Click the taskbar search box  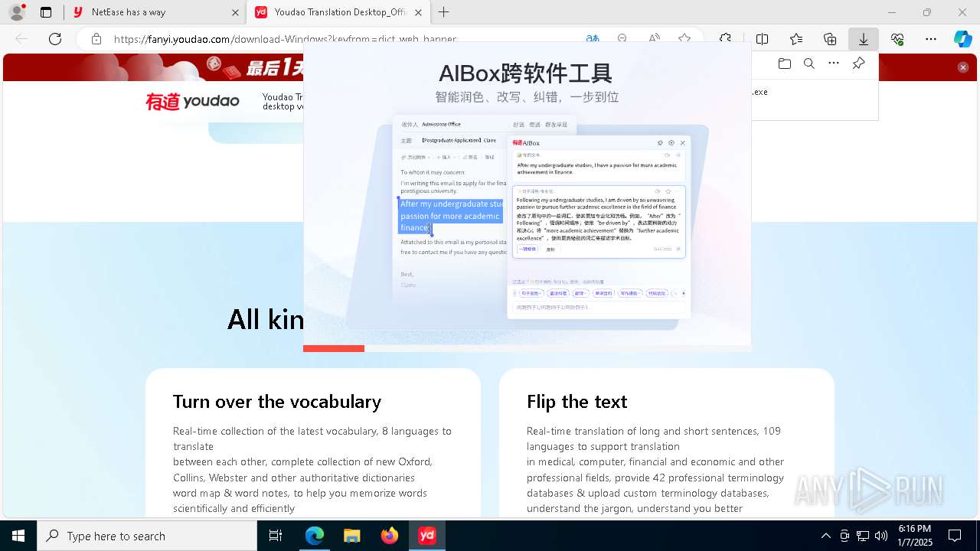[x=147, y=536]
